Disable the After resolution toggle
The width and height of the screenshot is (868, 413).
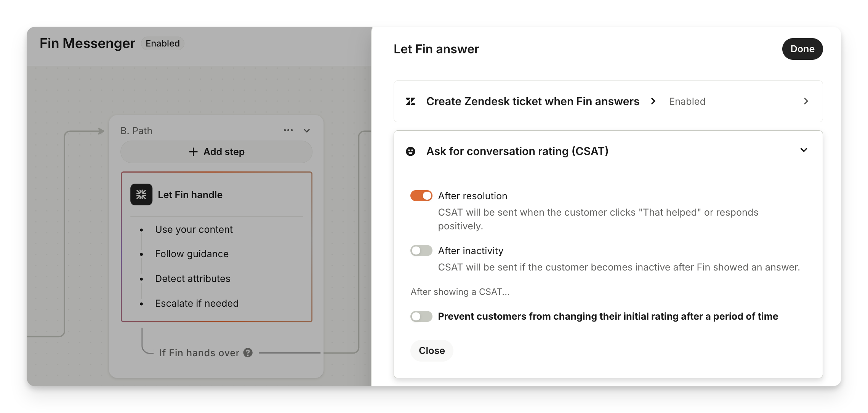421,196
